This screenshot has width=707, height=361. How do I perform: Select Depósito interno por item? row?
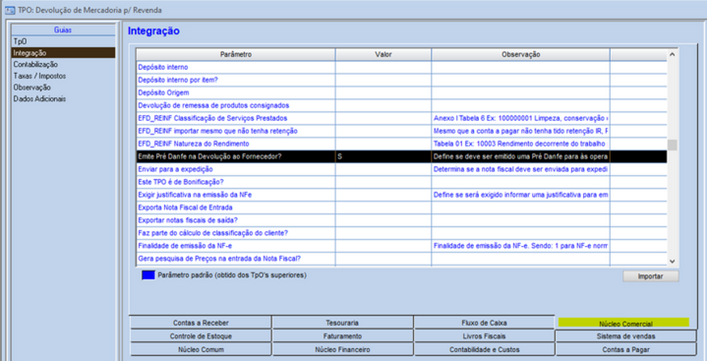401,80
